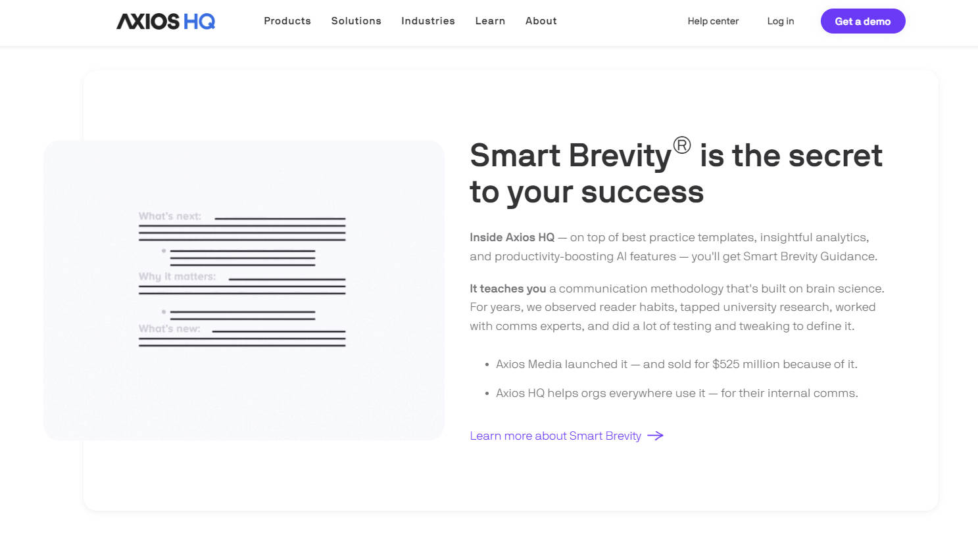
Task: Select the Learn menu item
Action: tap(490, 21)
